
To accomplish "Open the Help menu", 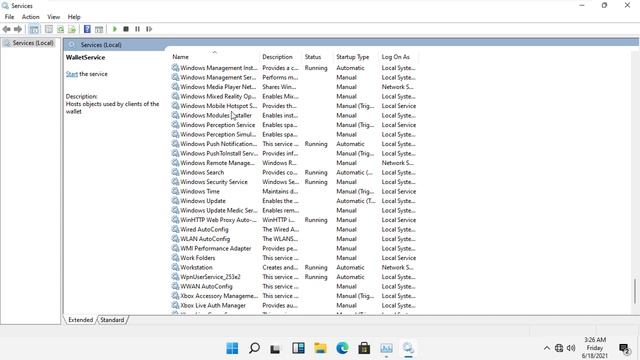I will (74, 17).
